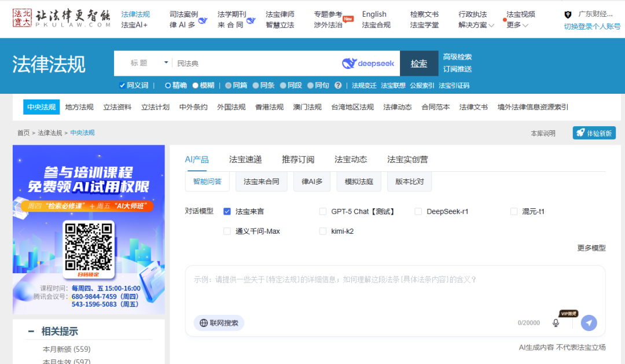Uncheck the 法宝来言 model checkbox

(x=227, y=211)
